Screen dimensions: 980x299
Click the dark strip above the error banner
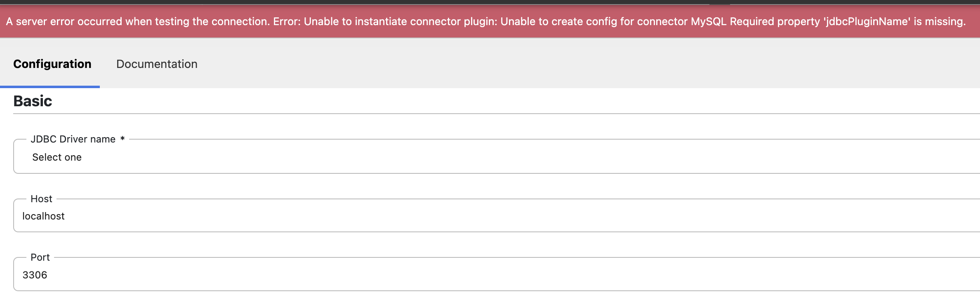tap(490, 2)
